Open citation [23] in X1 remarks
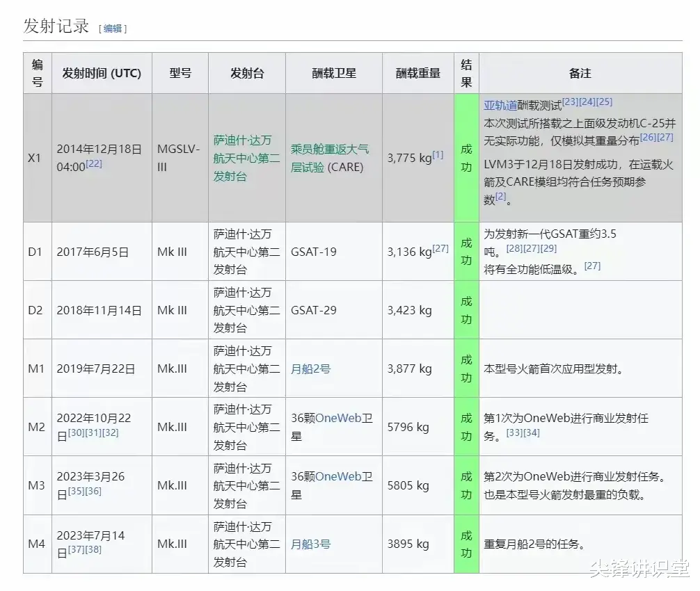Viewport: 700px width, 591px height. [570, 102]
